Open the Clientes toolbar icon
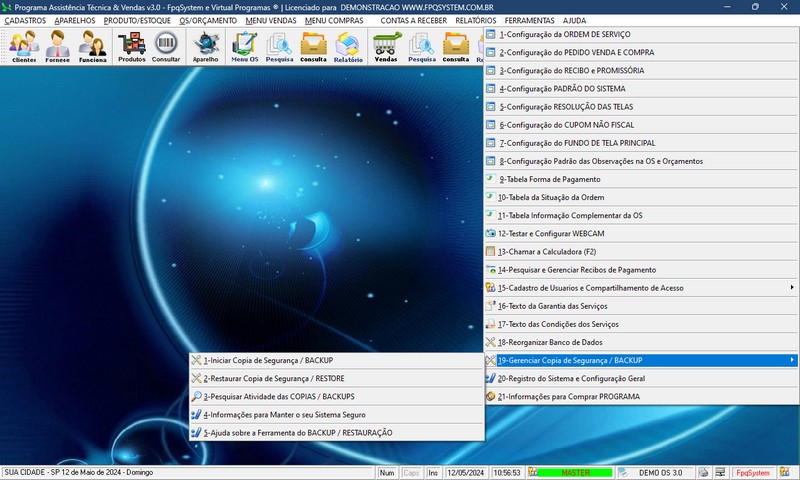The height and width of the screenshot is (480, 800). 24,46
